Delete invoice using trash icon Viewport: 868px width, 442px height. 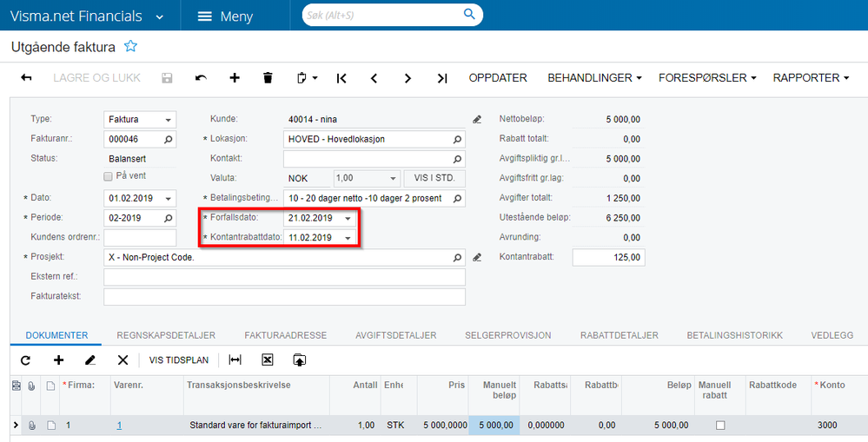tap(268, 78)
